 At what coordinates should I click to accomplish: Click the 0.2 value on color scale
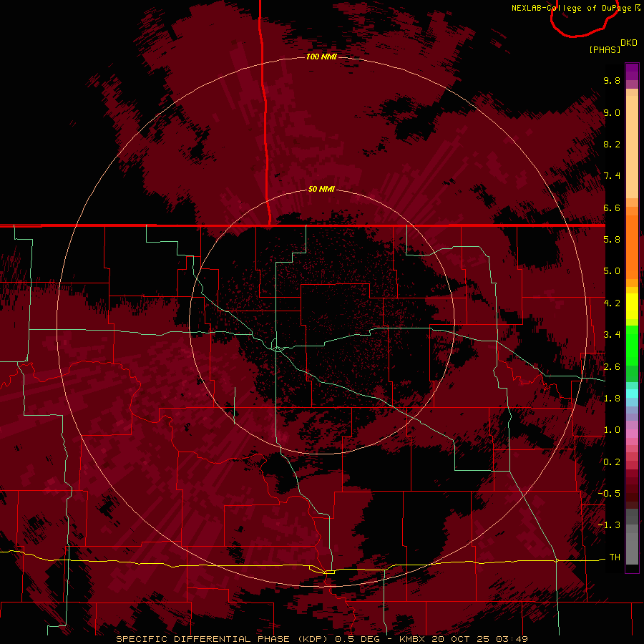[x=612, y=462]
